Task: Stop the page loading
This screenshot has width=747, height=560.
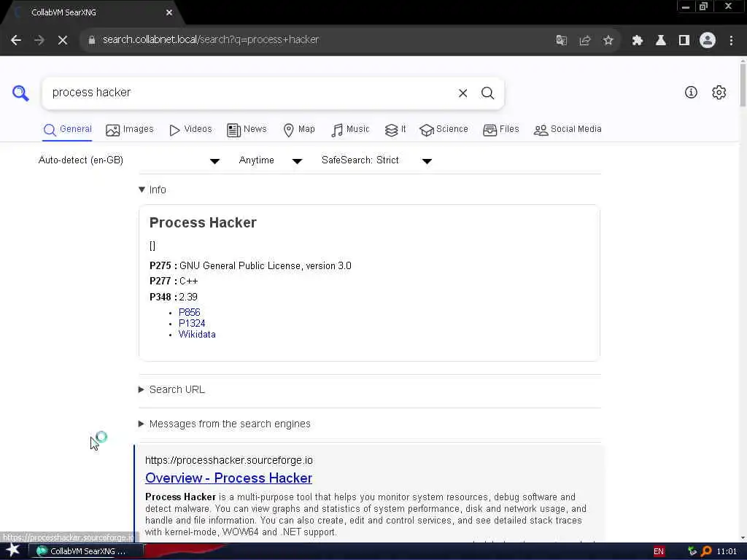Action: pos(63,40)
